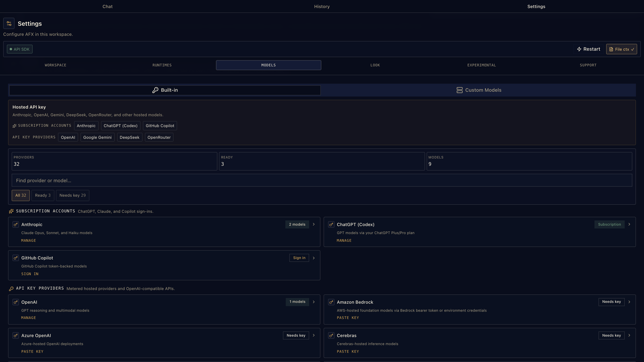The width and height of the screenshot is (644, 362).
Task: Click the Custom Models server icon
Action: tap(459, 90)
